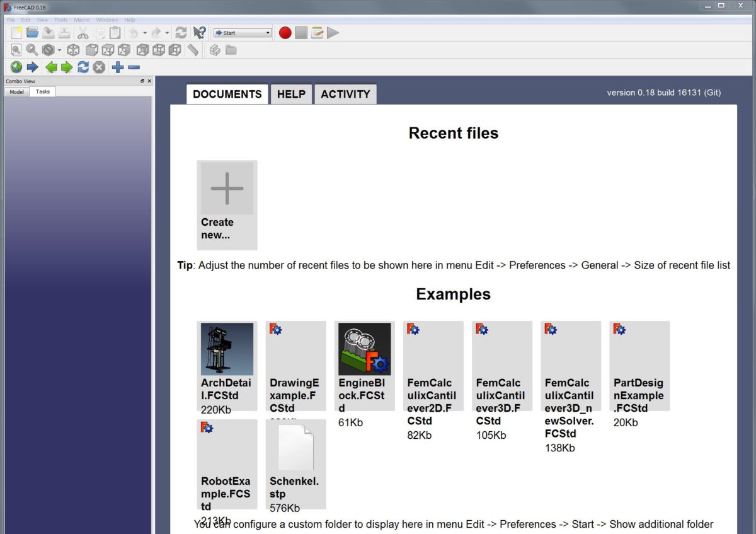Open the Edit menu
Image resolution: width=756 pixels, height=534 pixels.
[26, 20]
